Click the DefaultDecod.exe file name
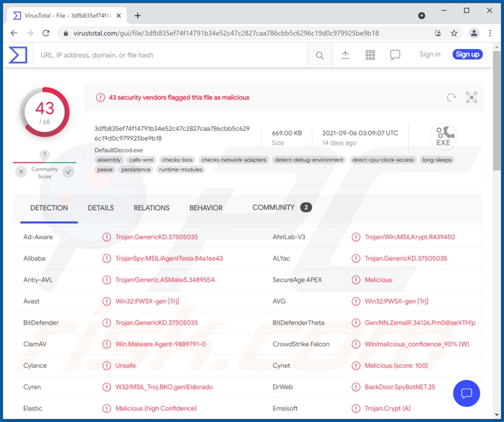Viewport: 504px width, 422px height. pos(119,150)
